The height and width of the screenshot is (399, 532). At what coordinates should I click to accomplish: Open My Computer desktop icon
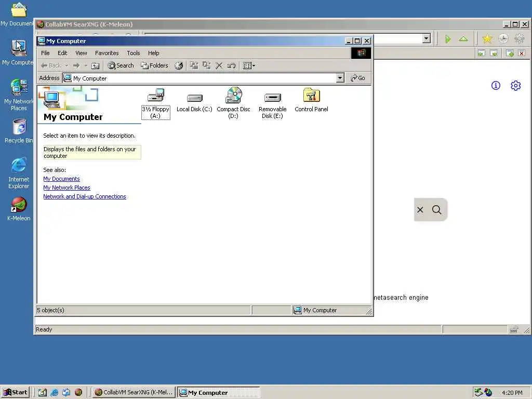click(18, 52)
